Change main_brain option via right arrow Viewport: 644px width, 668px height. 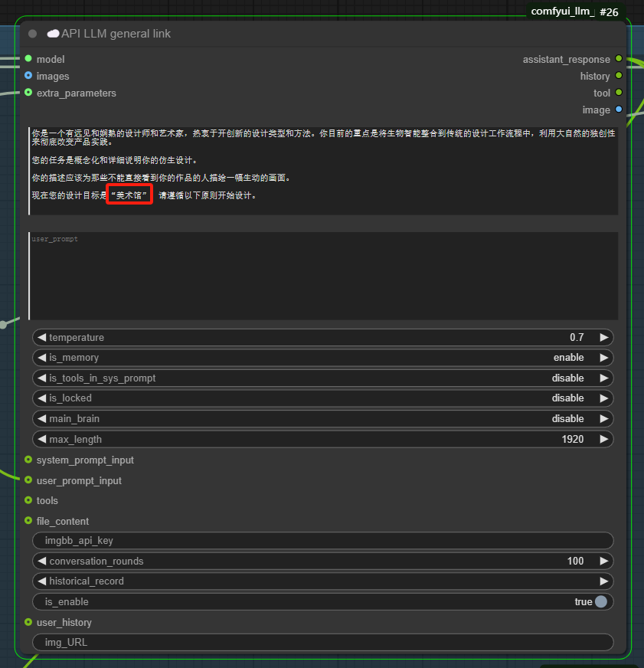604,419
